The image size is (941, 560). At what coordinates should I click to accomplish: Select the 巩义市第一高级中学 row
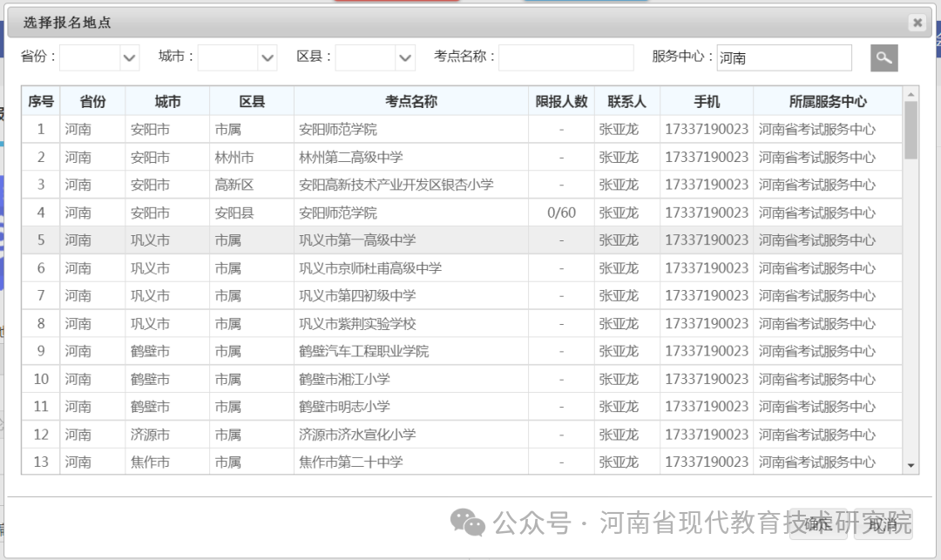462,240
